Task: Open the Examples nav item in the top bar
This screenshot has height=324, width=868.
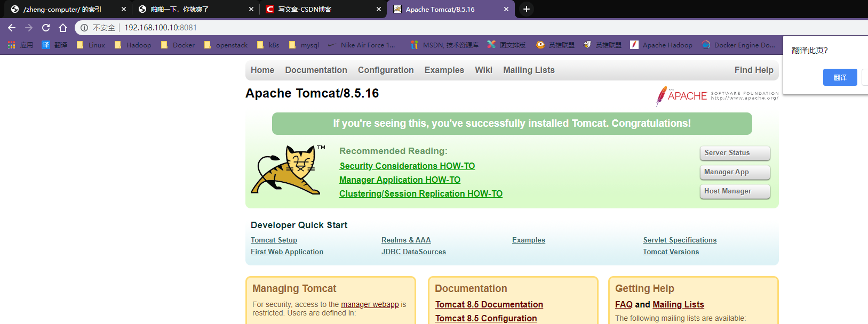Action: [444, 70]
